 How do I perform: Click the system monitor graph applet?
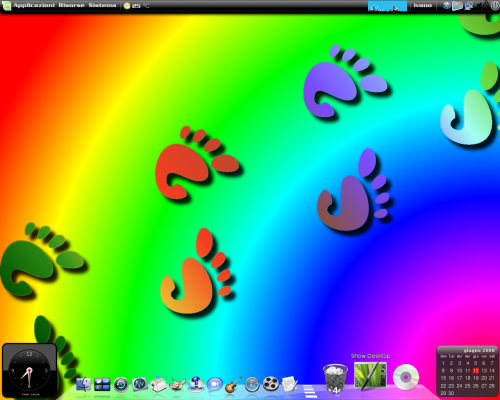pyautogui.click(x=387, y=6)
